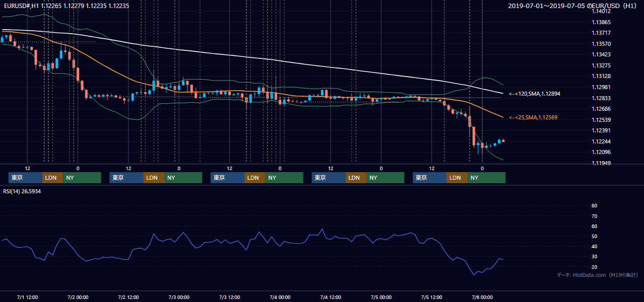The width and height of the screenshot is (644, 302).
Task: Click the 1.13128 price axis label
Action: click(x=601, y=76)
